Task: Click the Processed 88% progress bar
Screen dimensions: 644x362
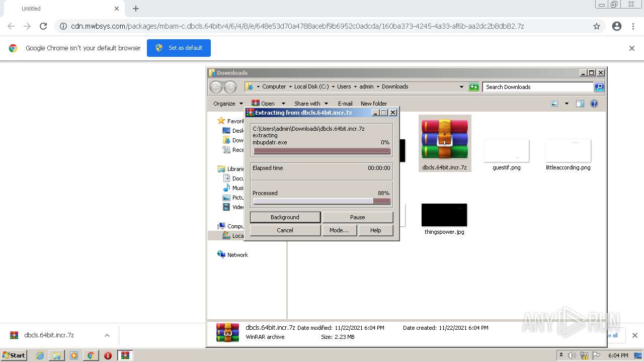Action: [321, 201]
